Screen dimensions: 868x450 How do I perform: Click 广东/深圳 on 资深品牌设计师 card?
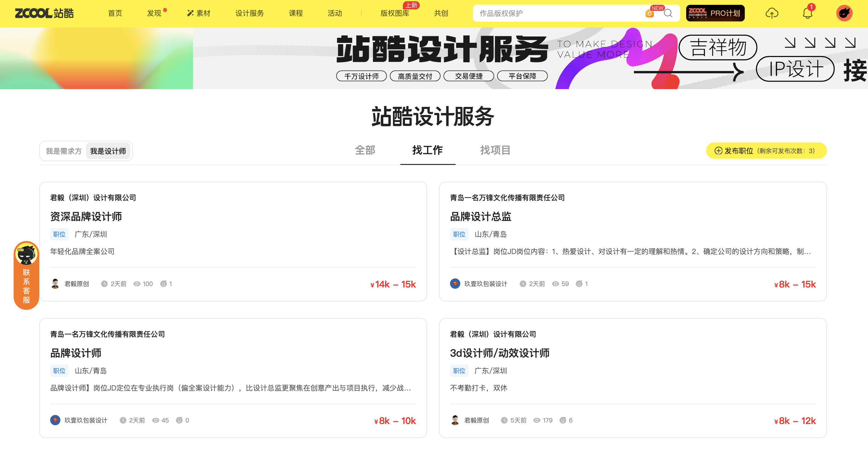click(x=91, y=234)
